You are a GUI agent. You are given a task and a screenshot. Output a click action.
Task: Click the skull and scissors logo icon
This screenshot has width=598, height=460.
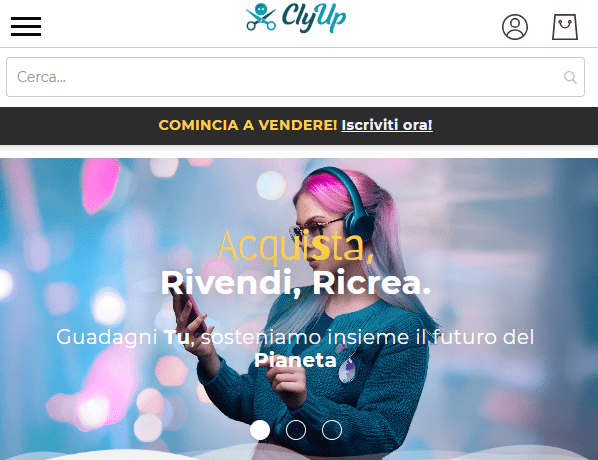pos(261,17)
